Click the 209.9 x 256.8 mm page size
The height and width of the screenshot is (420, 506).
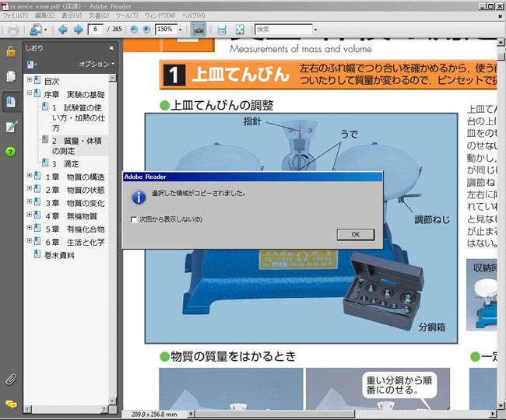coord(154,415)
